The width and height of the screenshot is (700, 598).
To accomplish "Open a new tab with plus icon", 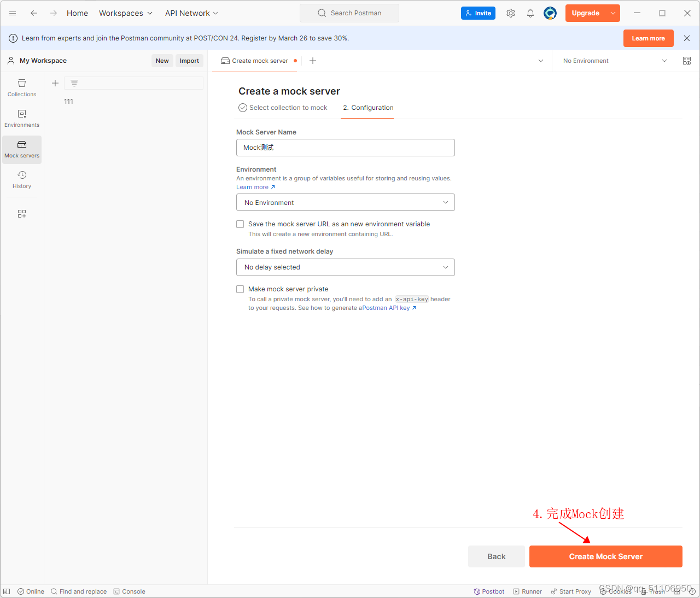I will (x=313, y=61).
